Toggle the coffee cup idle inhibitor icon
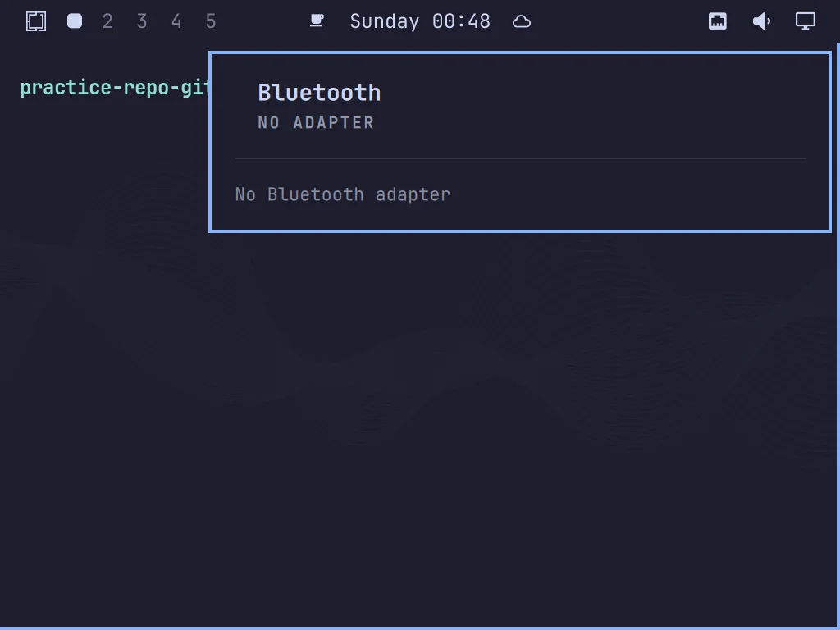The width and height of the screenshot is (840, 630). click(x=317, y=21)
